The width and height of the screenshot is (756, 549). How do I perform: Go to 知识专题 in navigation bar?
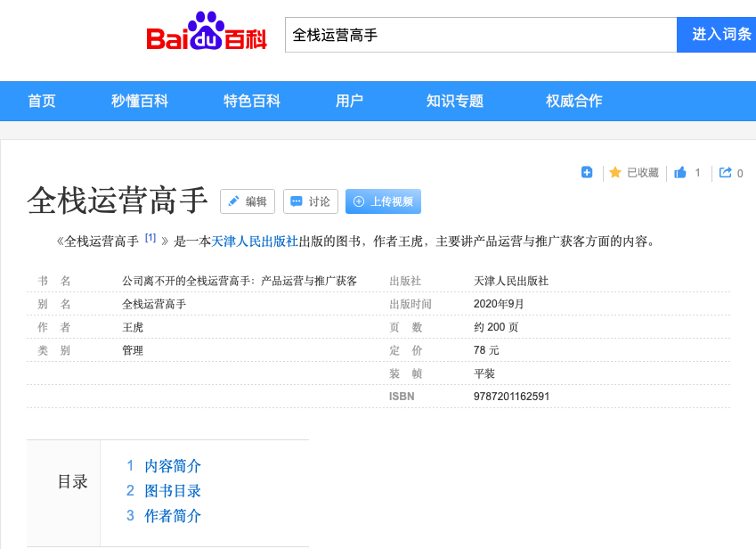coord(455,101)
